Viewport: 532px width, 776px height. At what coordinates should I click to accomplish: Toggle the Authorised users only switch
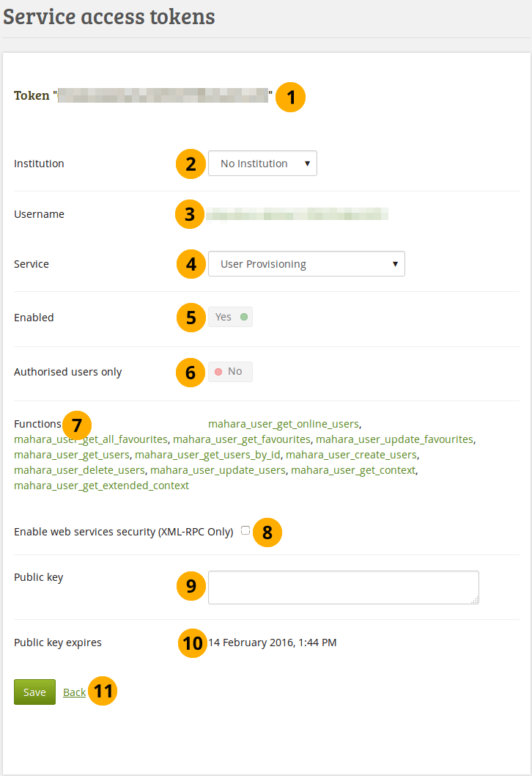coord(230,372)
